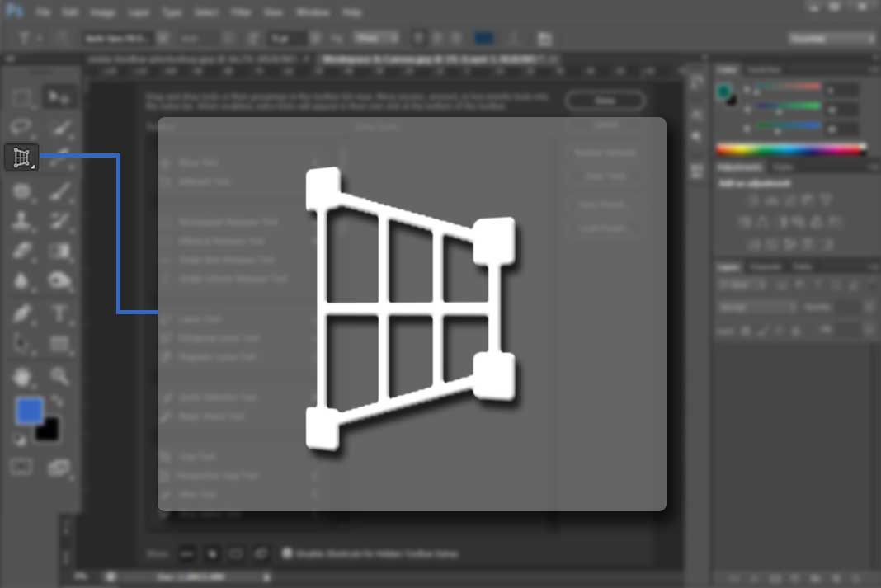
Task: Select the Eraser tool
Action: (21, 251)
